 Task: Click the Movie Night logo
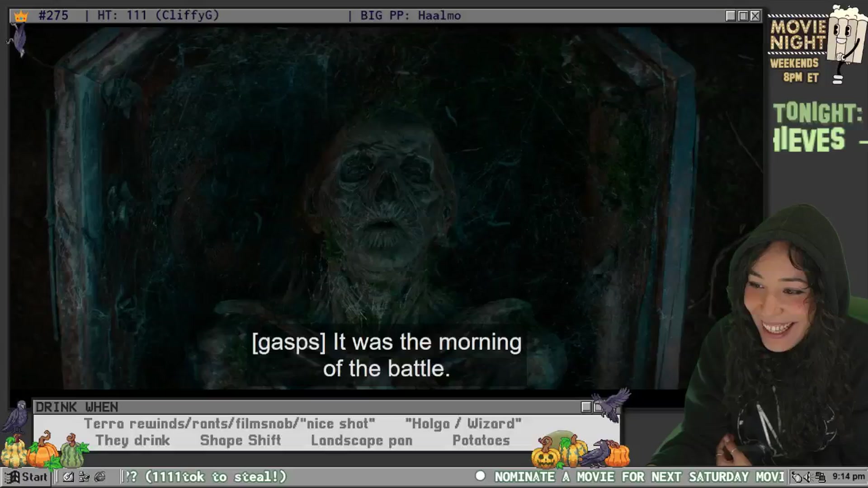point(798,35)
